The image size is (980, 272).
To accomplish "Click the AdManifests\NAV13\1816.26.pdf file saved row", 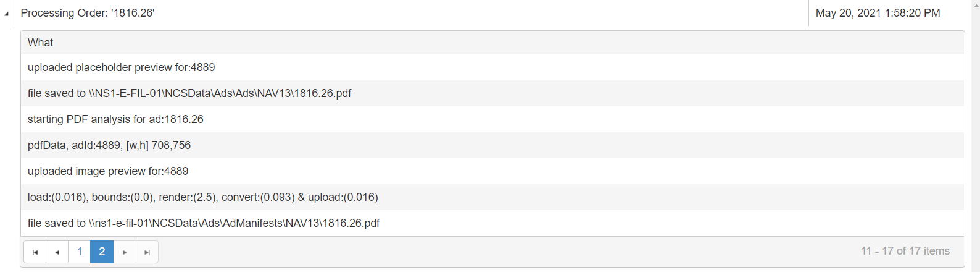I will (204, 223).
